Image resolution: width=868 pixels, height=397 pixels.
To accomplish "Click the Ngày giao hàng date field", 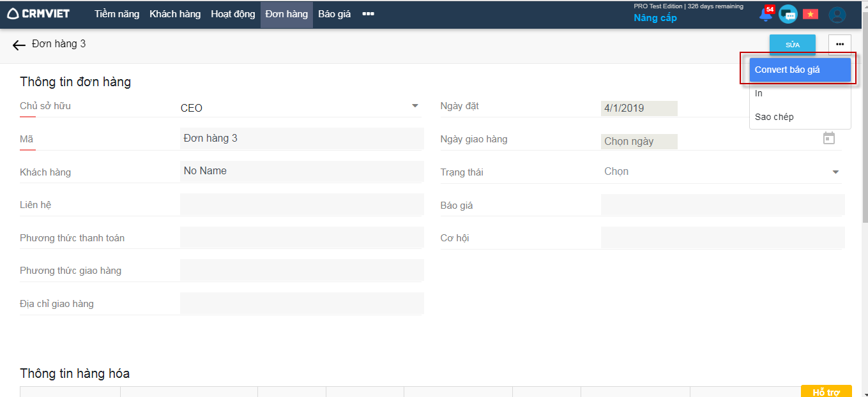I will pos(639,142).
